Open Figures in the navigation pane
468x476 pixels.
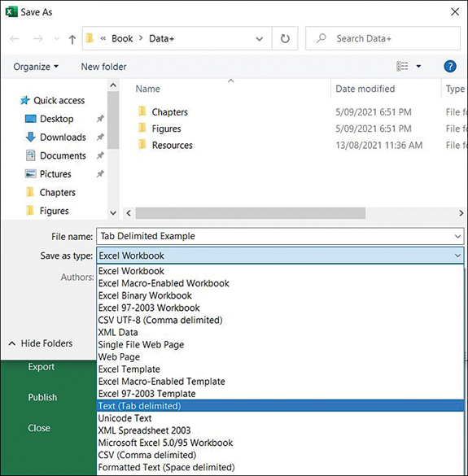tap(48, 211)
